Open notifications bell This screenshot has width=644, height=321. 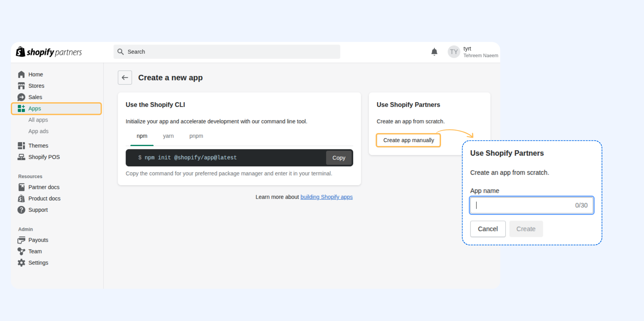coord(434,52)
